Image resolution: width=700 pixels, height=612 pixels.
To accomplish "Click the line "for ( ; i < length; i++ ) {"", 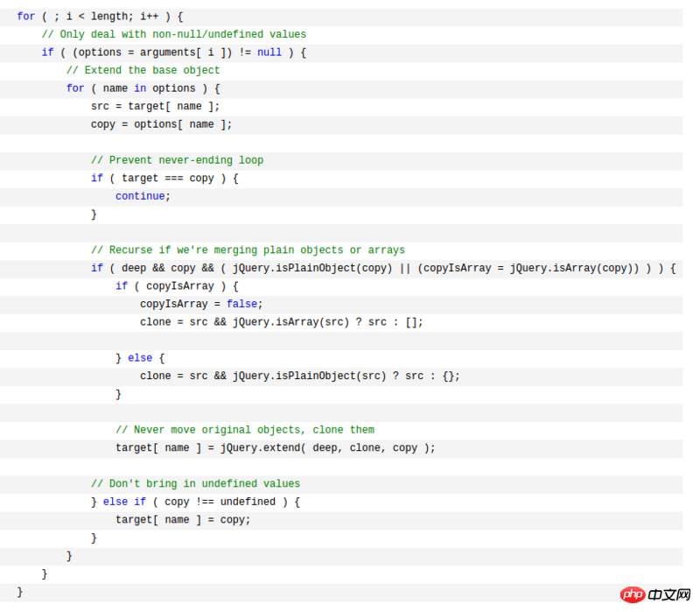I will tap(100, 17).
